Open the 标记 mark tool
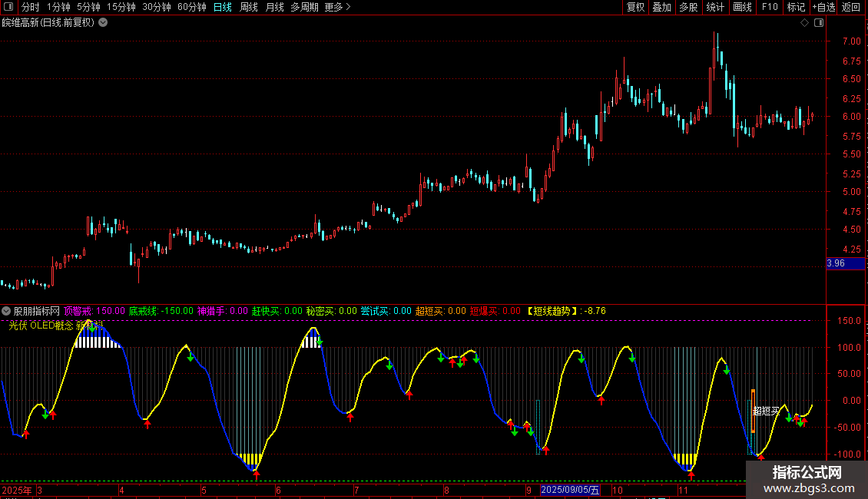 pyautogui.click(x=797, y=8)
